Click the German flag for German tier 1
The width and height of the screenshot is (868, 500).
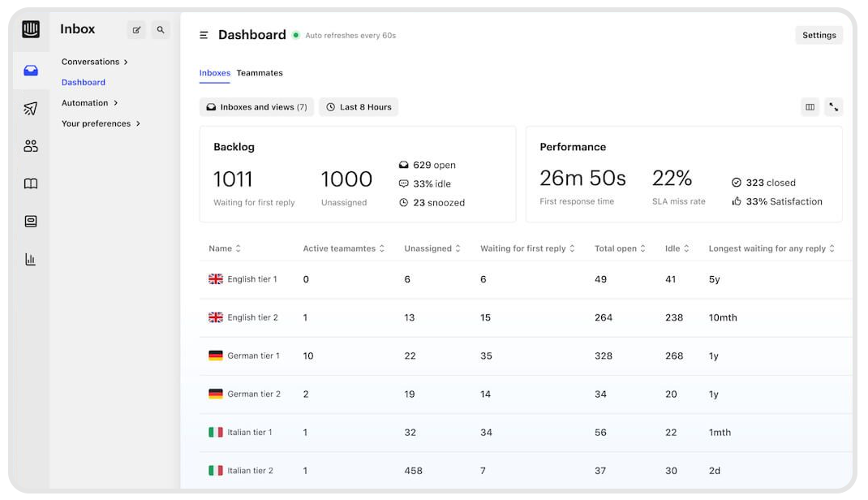tap(215, 356)
